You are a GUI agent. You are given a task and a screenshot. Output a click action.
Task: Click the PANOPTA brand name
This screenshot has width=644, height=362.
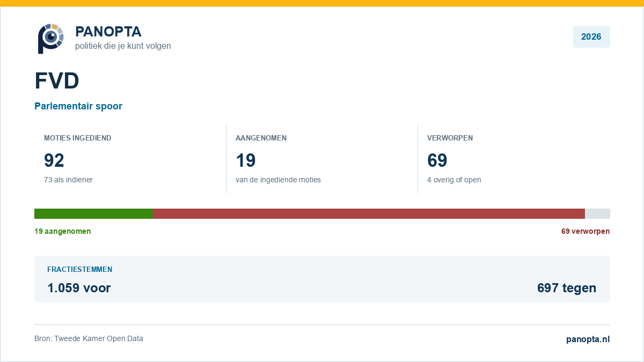point(108,32)
